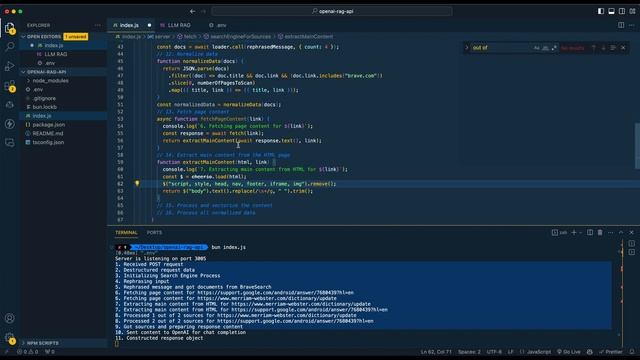640x360 pixels.
Task: Select JavaScript language mode in status bar
Action: point(538,352)
